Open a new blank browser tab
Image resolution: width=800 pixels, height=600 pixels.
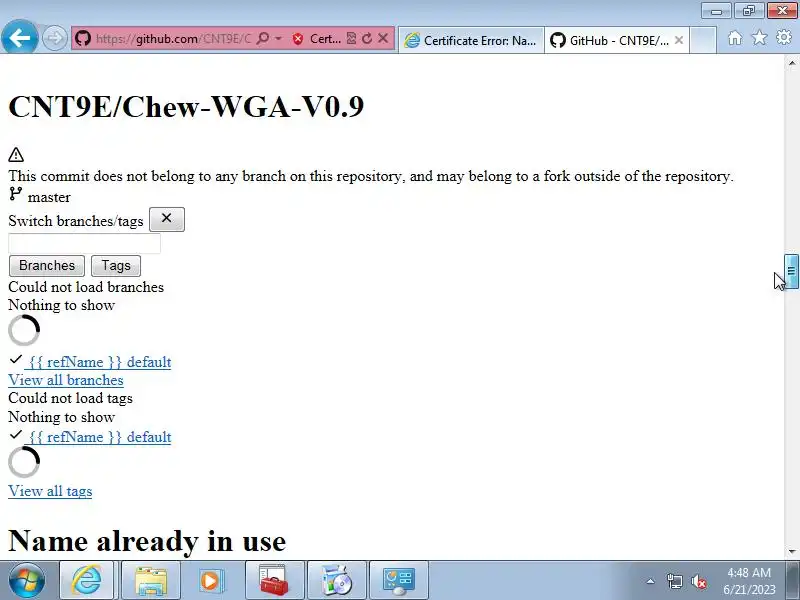703,40
